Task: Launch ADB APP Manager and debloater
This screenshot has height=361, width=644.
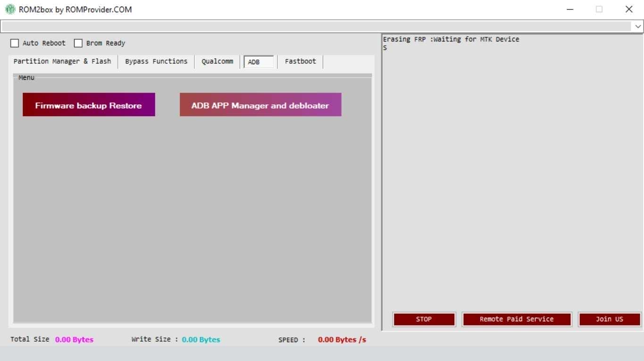Action: 260,105
